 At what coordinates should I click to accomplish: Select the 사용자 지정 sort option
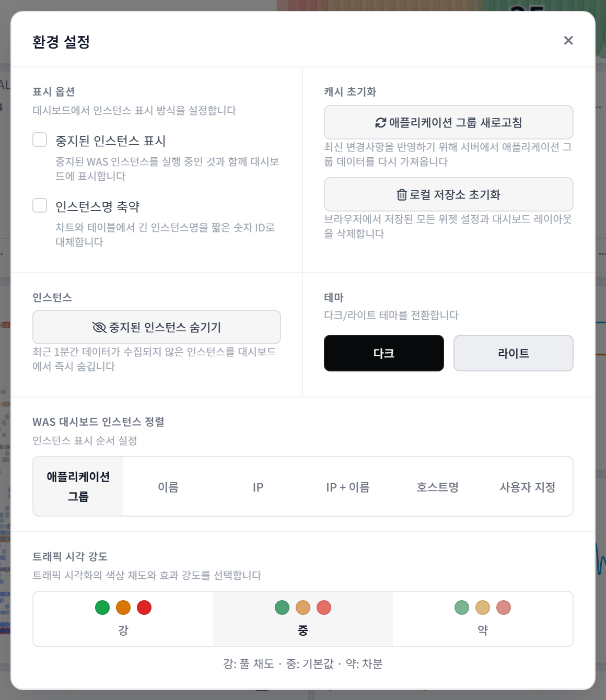coord(528,486)
